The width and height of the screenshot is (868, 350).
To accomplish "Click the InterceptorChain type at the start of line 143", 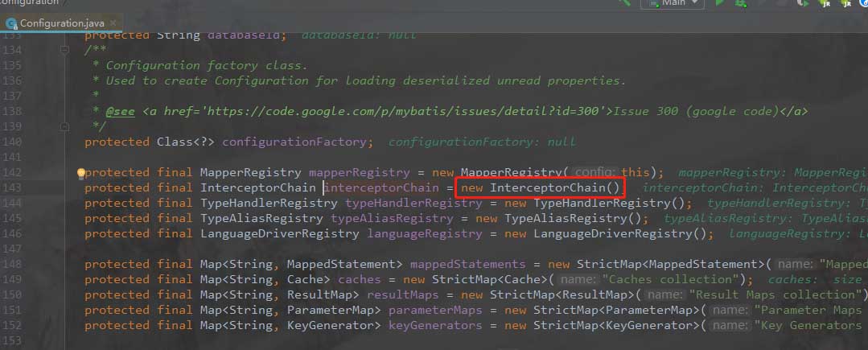I will pyautogui.click(x=258, y=188).
